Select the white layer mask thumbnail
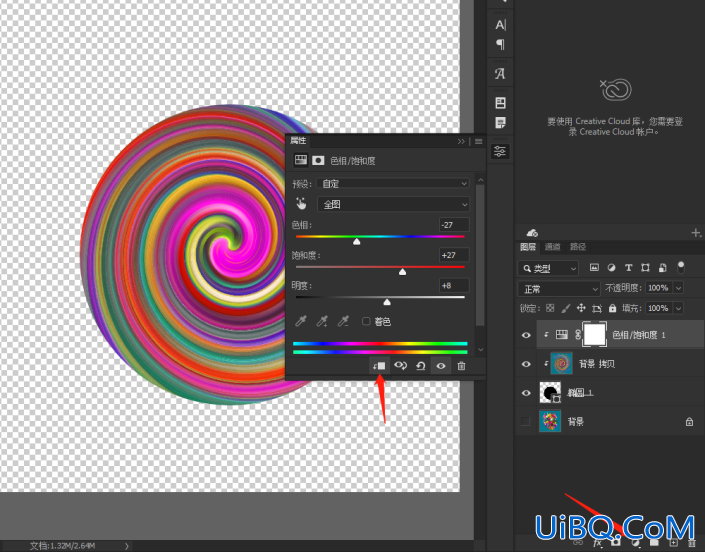The image size is (705, 552). (594, 334)
